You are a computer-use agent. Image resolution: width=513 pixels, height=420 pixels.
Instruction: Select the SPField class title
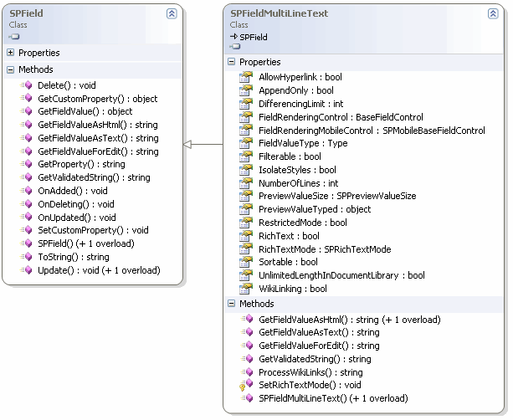(x=26, y=13)
